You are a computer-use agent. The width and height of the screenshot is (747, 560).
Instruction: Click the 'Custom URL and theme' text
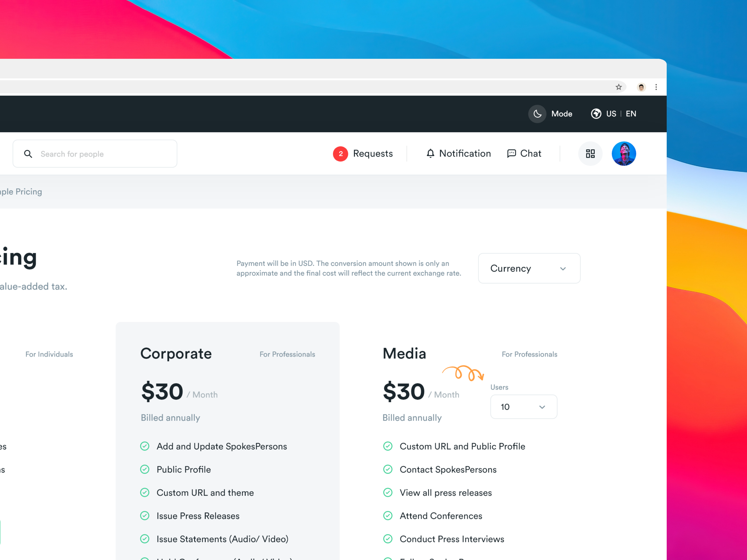point(205,493)
